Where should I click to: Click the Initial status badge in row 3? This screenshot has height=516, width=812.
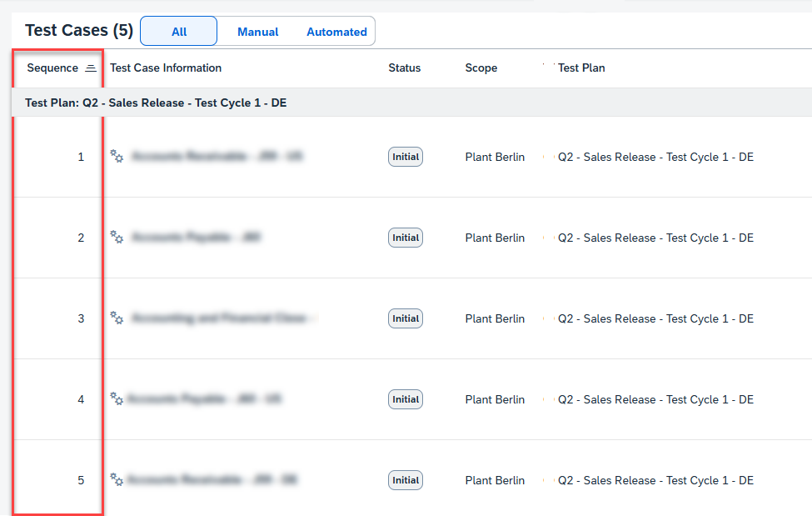tap(406, 318)
